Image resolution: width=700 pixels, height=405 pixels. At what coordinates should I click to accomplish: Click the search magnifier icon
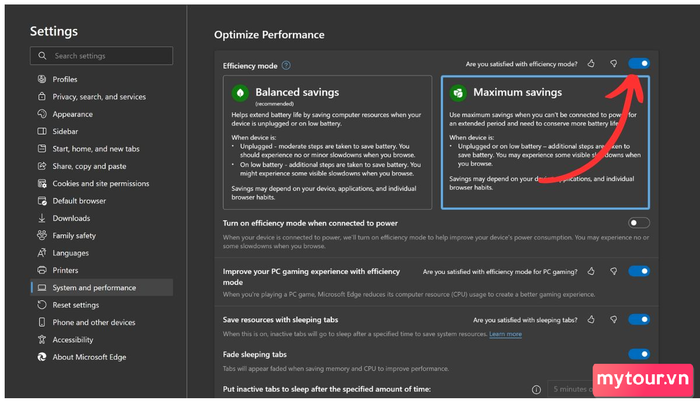point(42,56)
